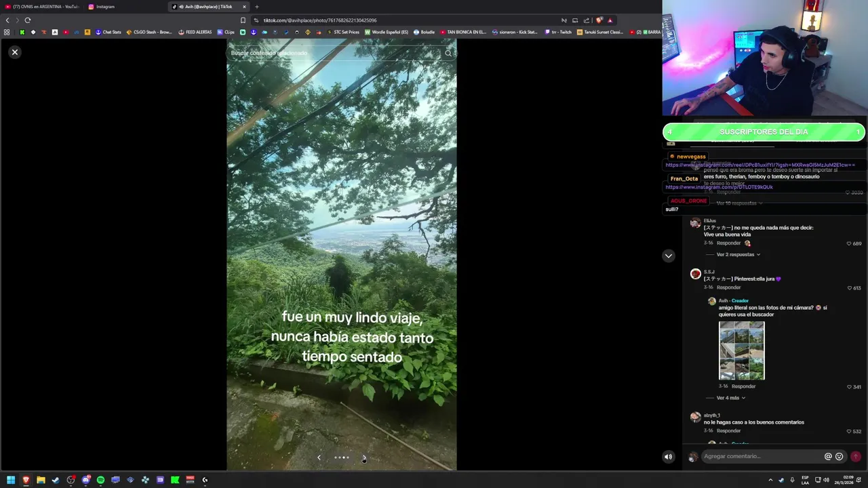Reply to the S.S.J comment via Responder

pos(729,287)
